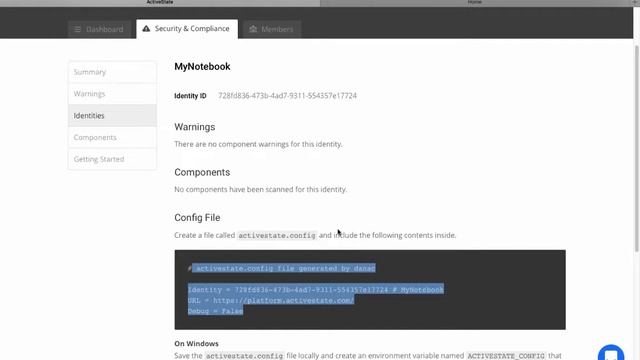Click the URL line in the config code

click(271, 300)
